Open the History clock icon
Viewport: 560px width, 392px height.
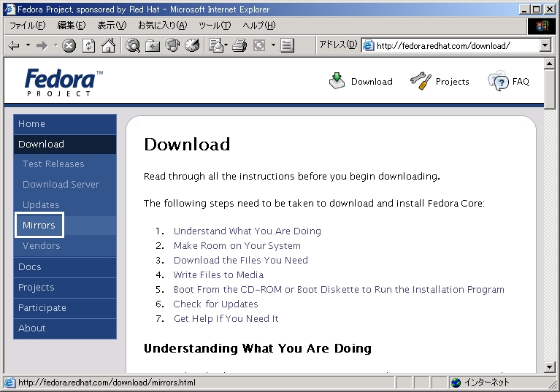pyautogui.click(x=192, y=45)
